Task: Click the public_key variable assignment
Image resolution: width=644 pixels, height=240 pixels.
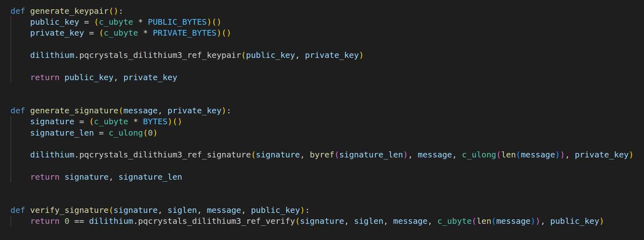Action: (x=55, y=22)
